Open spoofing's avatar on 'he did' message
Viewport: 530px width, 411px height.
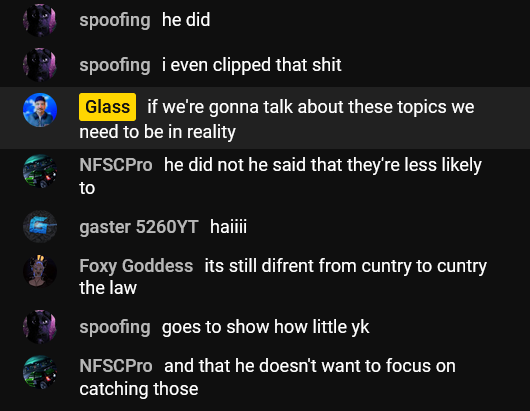40,20
